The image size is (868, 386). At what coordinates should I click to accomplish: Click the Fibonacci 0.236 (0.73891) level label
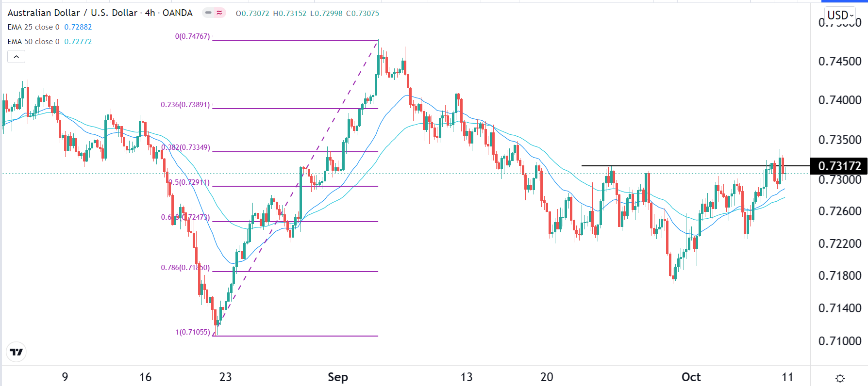coord(185,105)
